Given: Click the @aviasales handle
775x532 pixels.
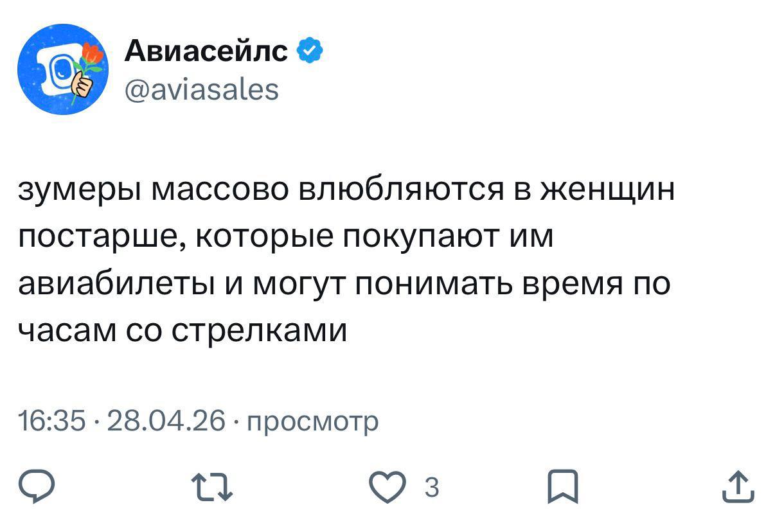Looking at the screenshot, I should coord(202,89).
